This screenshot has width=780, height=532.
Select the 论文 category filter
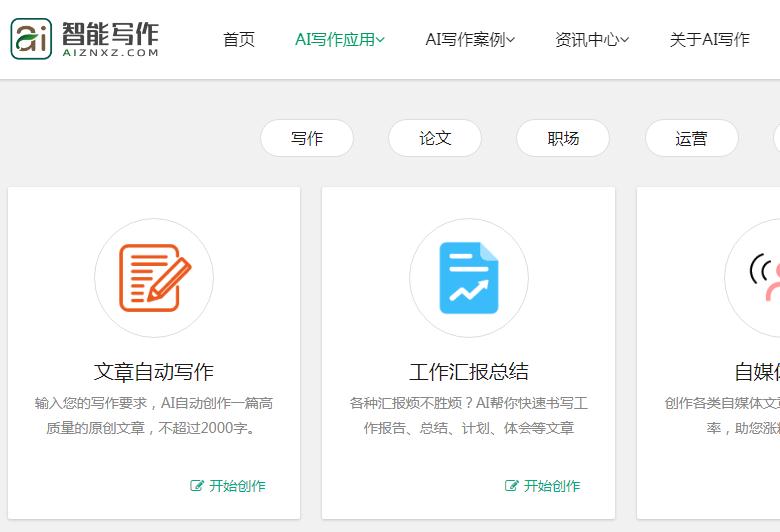435,138
